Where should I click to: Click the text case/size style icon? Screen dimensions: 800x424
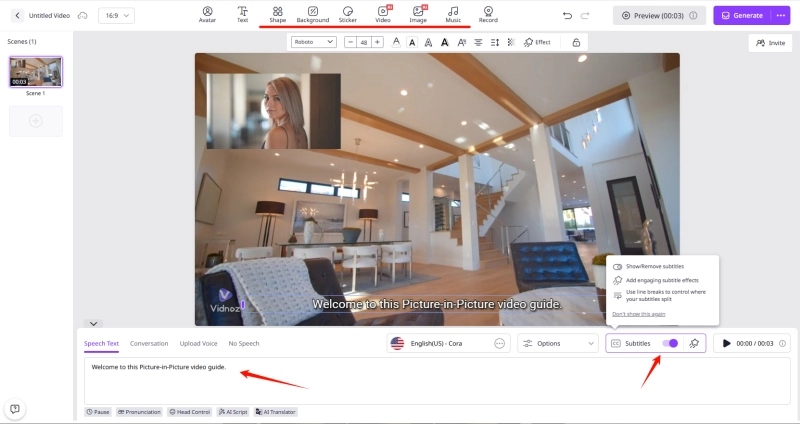461,42
